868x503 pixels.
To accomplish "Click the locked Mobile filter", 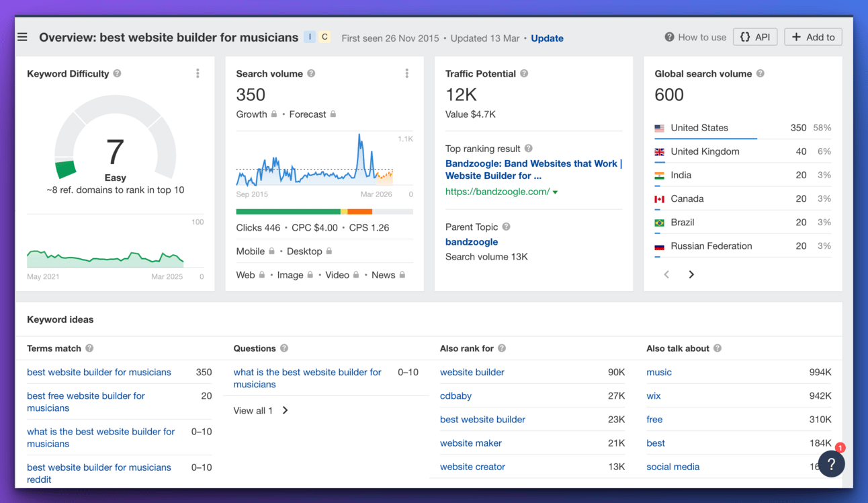I will [x=255, y=251].
